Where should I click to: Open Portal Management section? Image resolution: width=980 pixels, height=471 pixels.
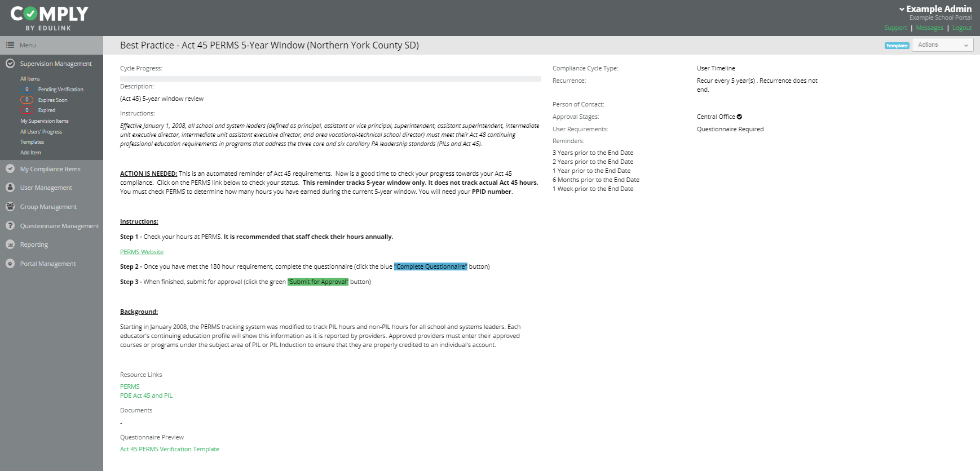tap(48, 264)
